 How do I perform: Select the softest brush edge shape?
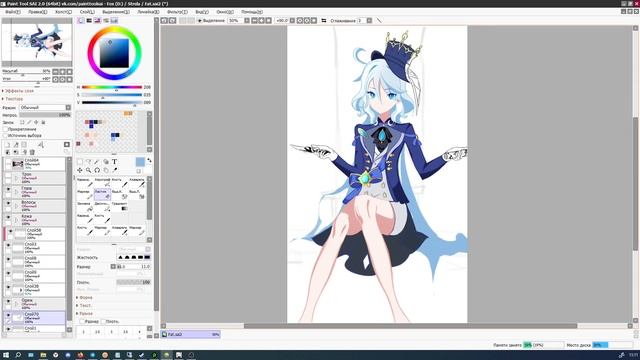[120, 258]
